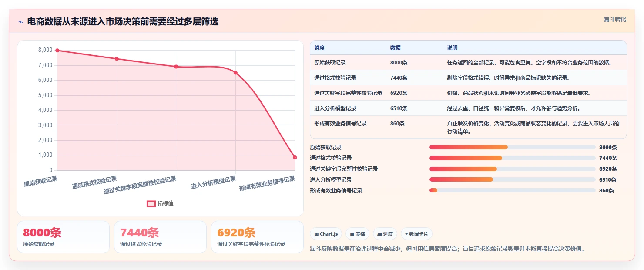Screen dimensions: 644x270
Task: Click the 形成有效业务信号记录 progress bar
Action: click(x=512, y=190)
